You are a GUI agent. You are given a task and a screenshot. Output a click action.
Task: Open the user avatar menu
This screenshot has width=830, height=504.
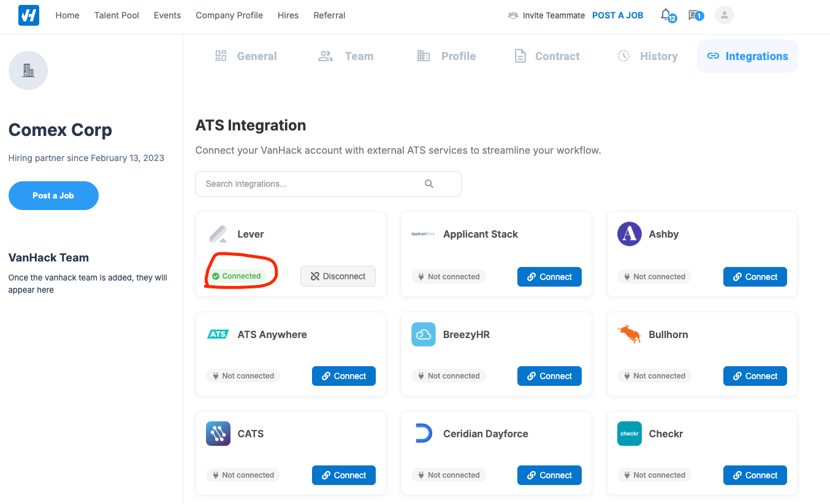[x=725, y=15]
